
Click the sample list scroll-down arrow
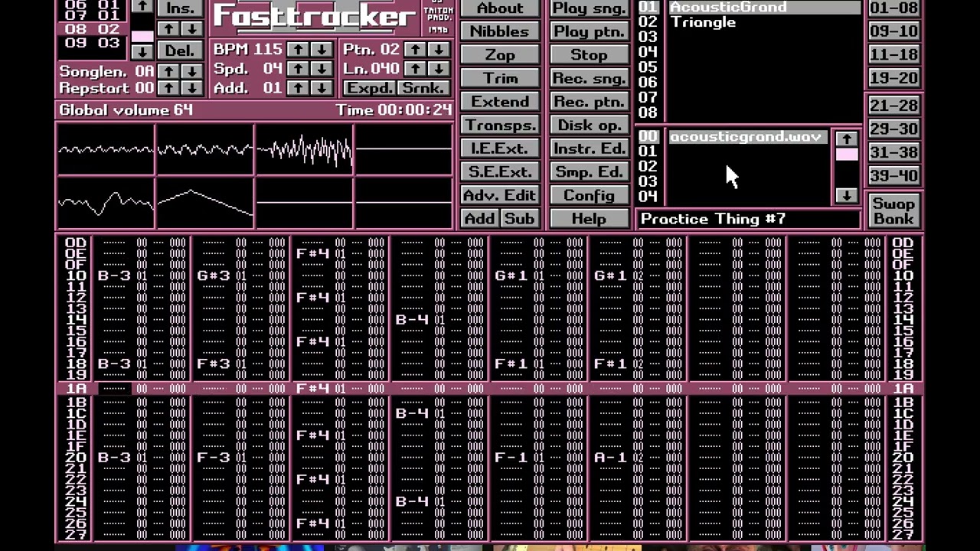coord(846,195)
